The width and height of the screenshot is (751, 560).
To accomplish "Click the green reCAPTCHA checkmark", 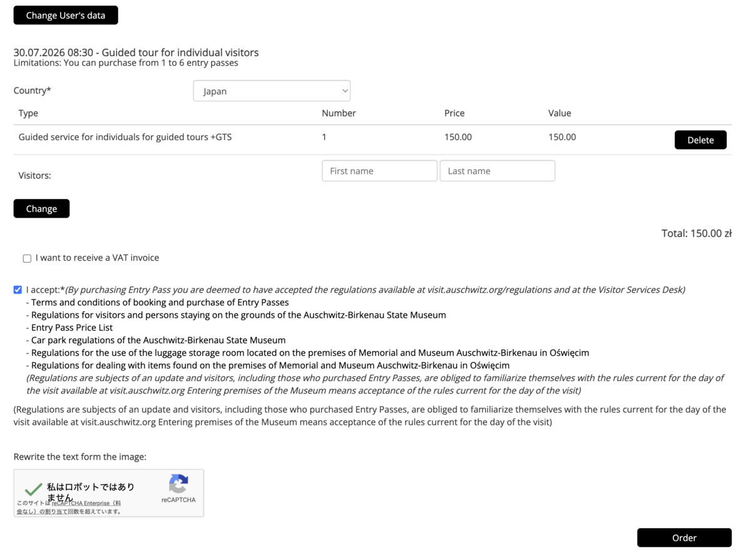I will pos(33,490).
